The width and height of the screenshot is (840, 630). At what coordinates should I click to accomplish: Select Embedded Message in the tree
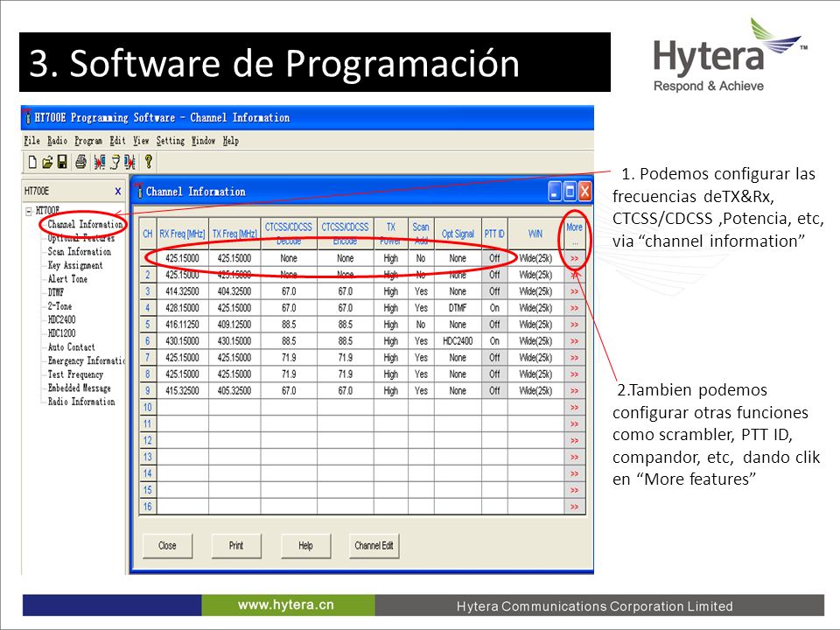80,388
